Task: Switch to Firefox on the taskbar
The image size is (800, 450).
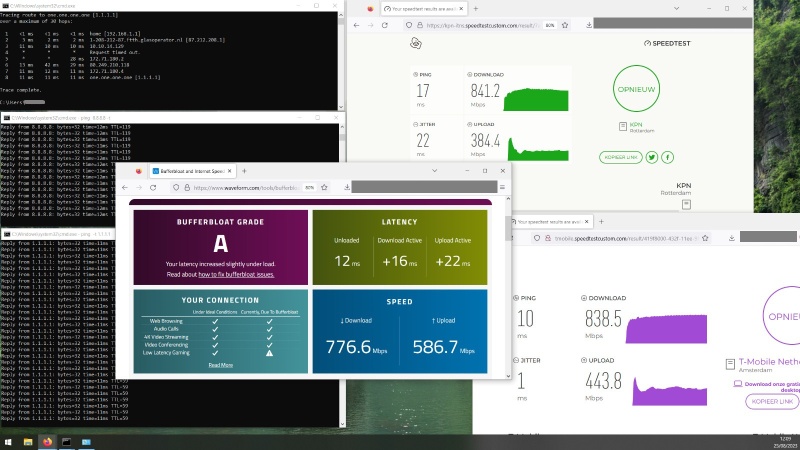Action: click(x=47, y=442)
